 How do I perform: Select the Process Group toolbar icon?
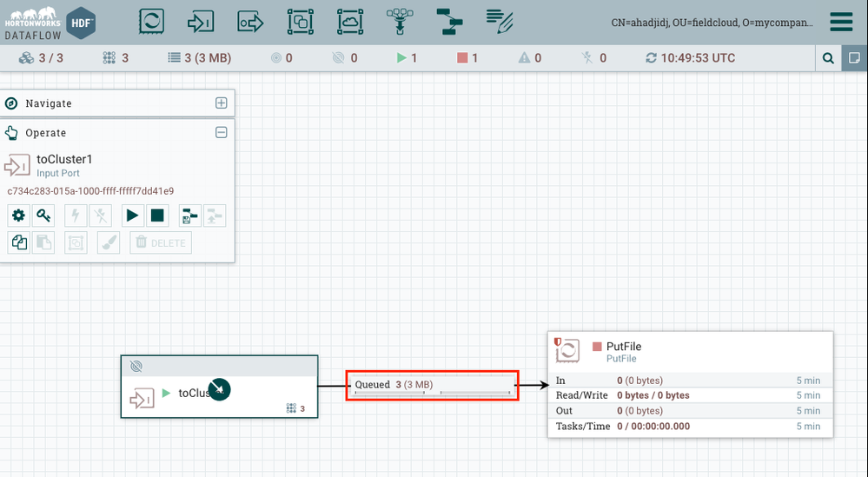point(301,22)
